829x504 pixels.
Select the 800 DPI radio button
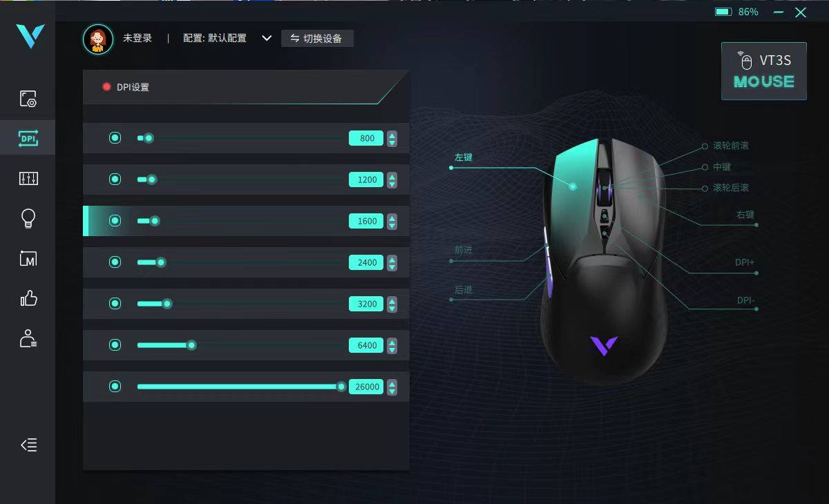pos(115,138)
